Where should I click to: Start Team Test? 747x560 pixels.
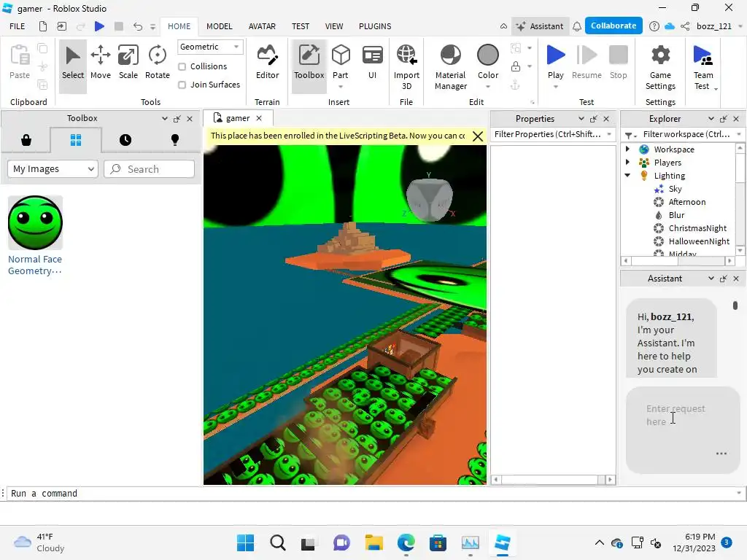pos(703,66)
